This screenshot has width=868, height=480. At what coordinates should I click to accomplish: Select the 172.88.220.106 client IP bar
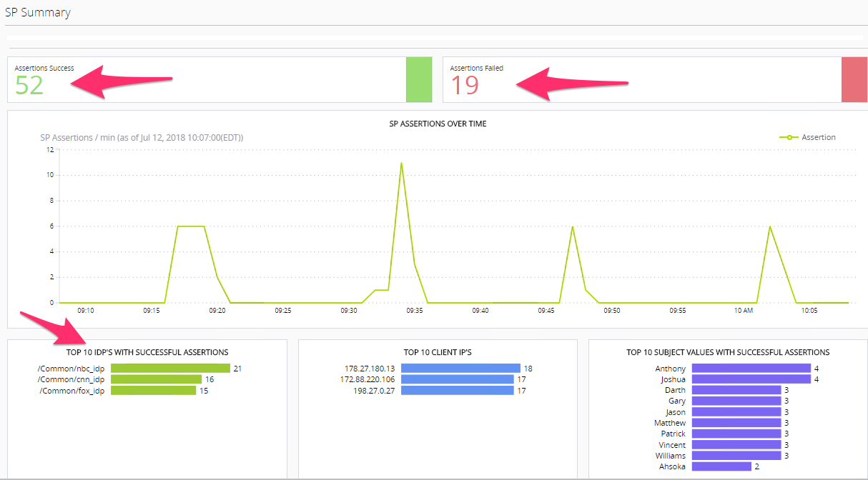coord(458,379)
